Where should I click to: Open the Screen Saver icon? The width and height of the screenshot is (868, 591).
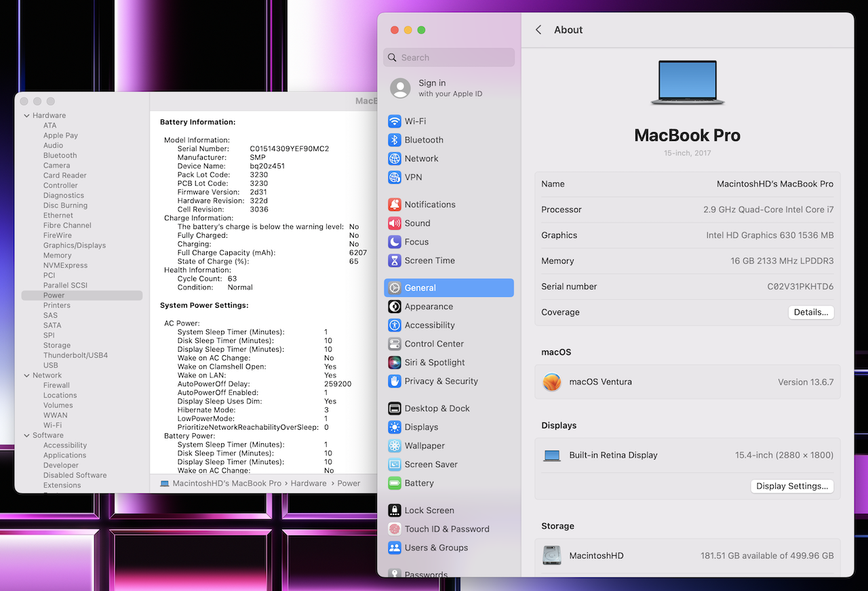click(395, 464)
